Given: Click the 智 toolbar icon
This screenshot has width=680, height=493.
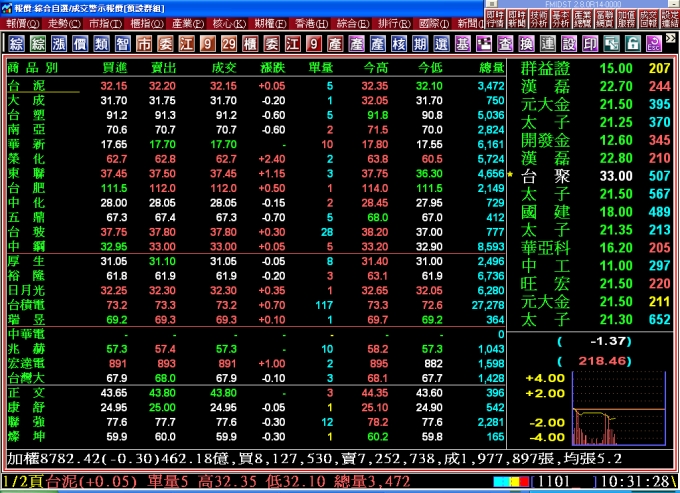Looking at the screenshot, I should click(x=123, y=43).
